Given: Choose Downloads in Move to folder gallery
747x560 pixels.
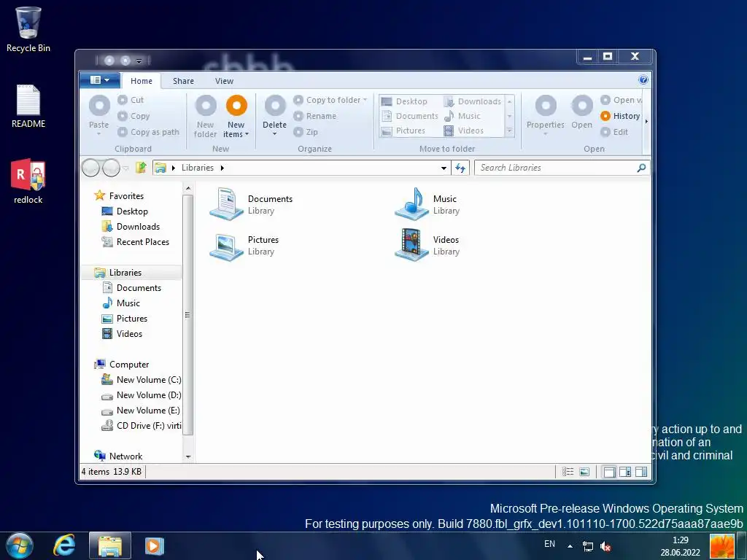Looking at the screenshot, I should [473, 101].
